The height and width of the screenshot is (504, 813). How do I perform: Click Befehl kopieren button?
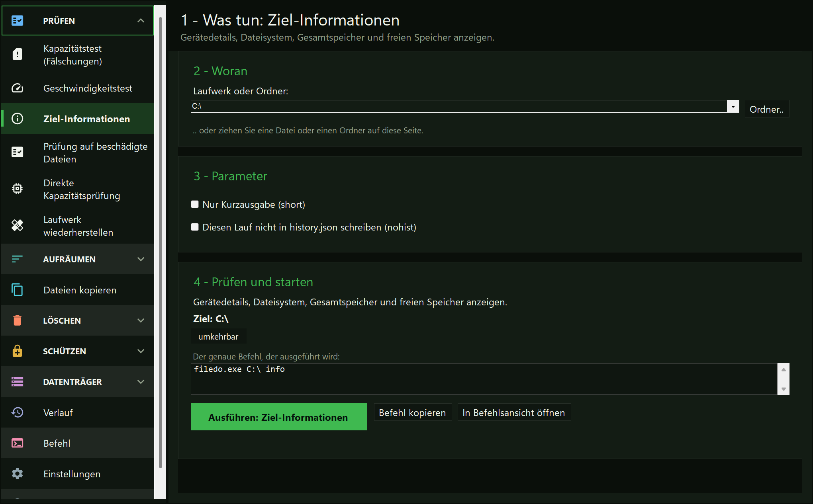(x=412, y=413)
